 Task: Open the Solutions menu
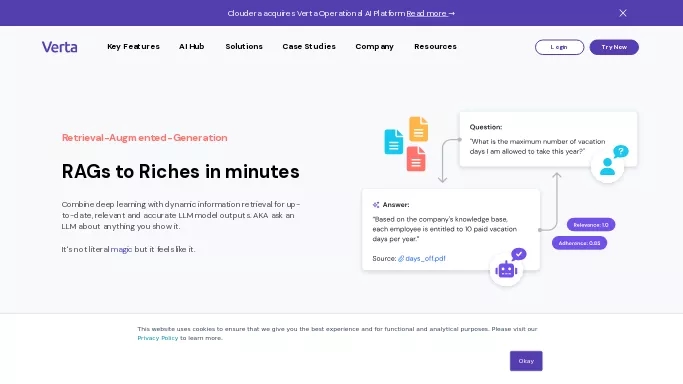244,47
